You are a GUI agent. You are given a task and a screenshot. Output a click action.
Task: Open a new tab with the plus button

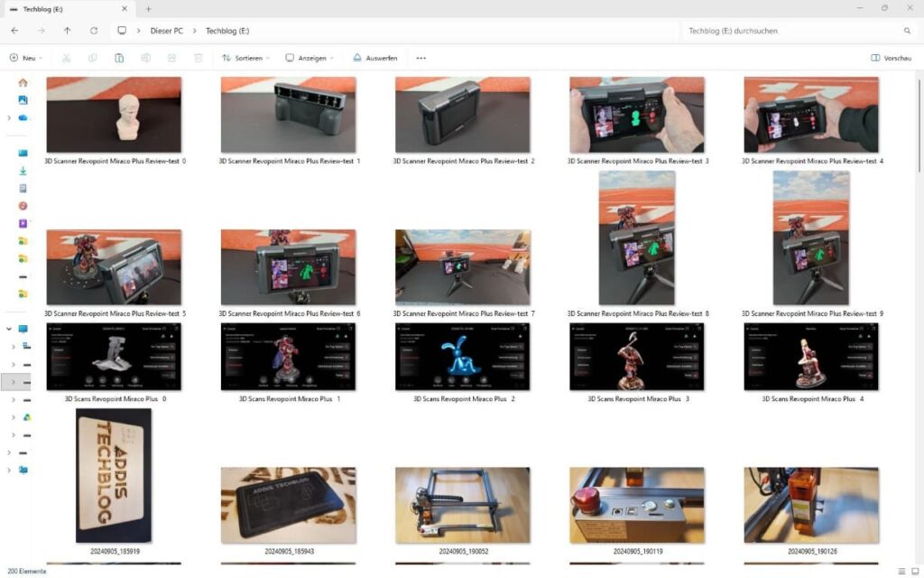pos(149,9)
